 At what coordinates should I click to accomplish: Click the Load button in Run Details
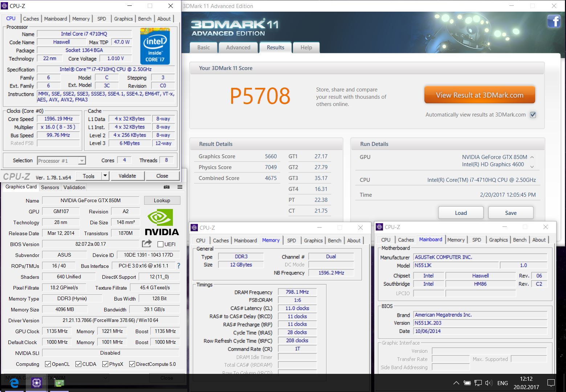point(461,213)
